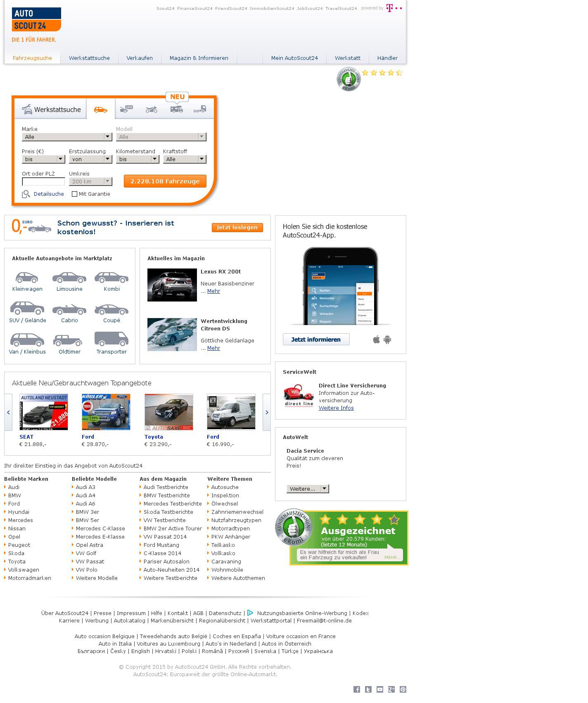The height and width of the screenshot is (703, 588).
Task: Click the 2.228.108 Fahrzeuge search button
Action: 165,181
